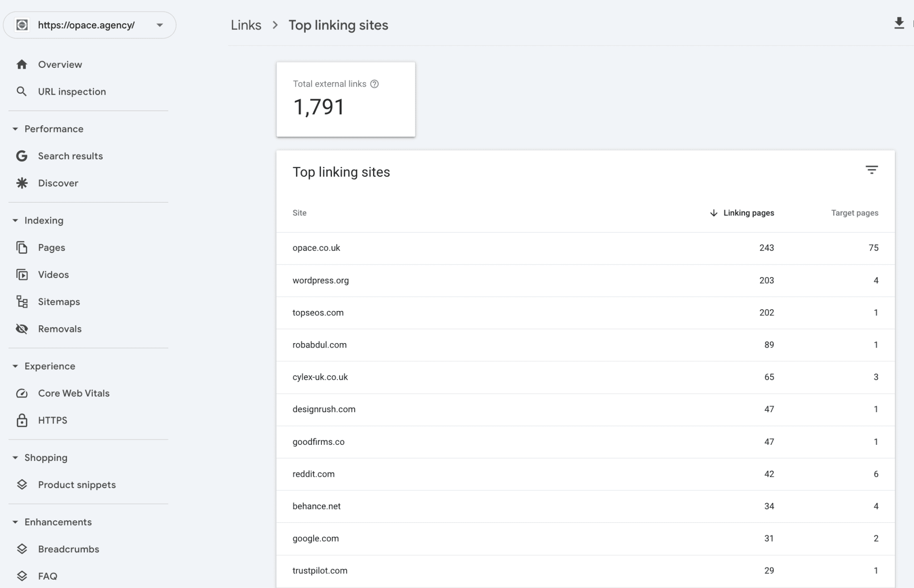Open the Total external links help tooltip
Viewport: 914px width, 588px height.
(374, 83)
